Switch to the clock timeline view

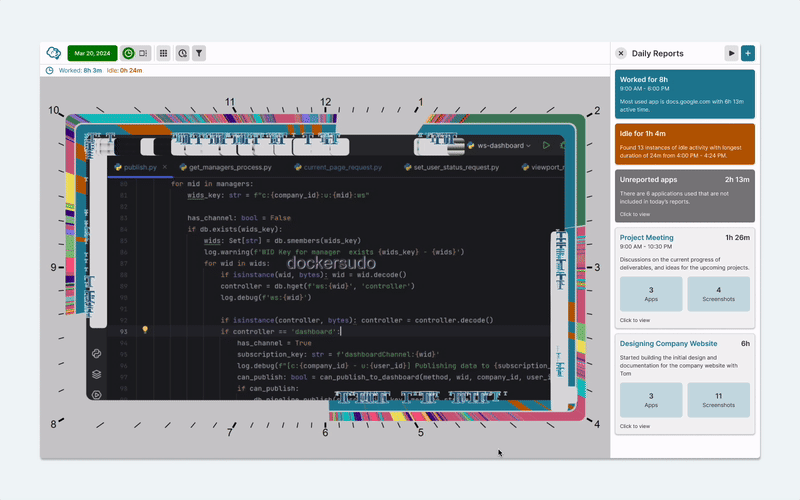(x=129, y=53)
